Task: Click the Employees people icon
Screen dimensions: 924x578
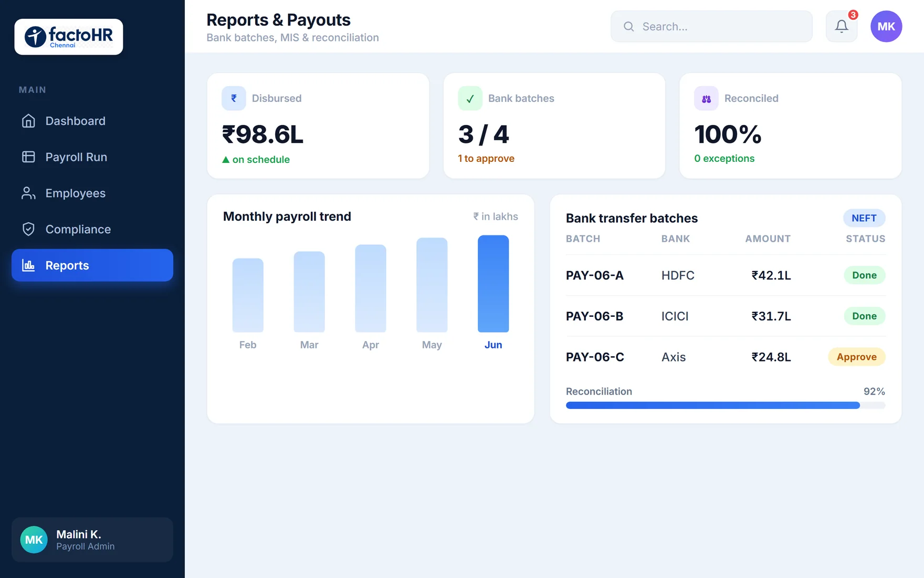Action: point(28,193)
